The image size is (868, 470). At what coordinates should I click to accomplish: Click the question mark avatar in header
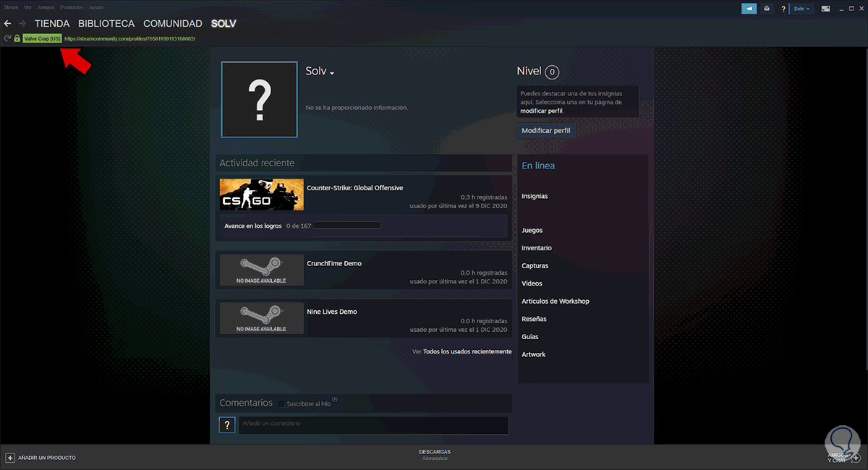point(783,9)
